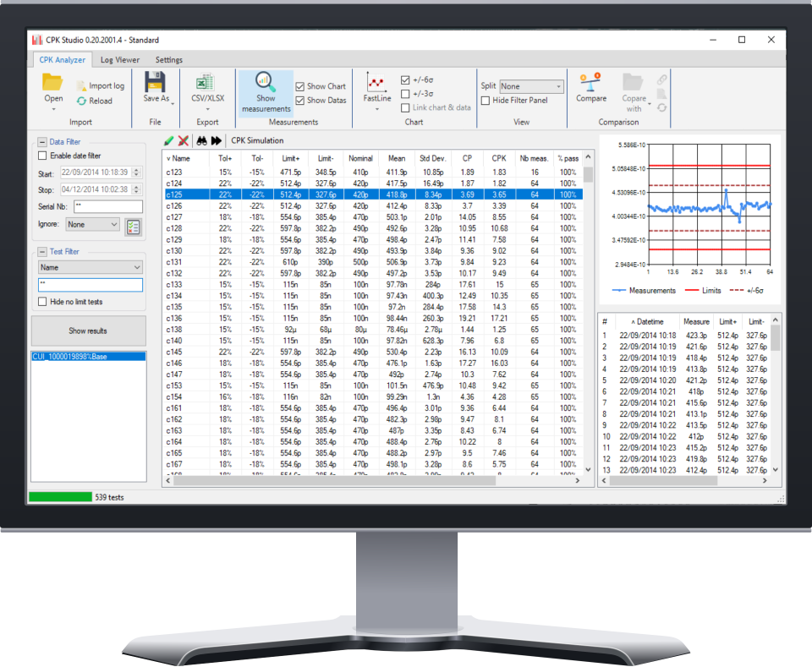The width and height of the screenshot is (812, 667).
Task: Open the Ignore dropdown
Action: point(91,225)
